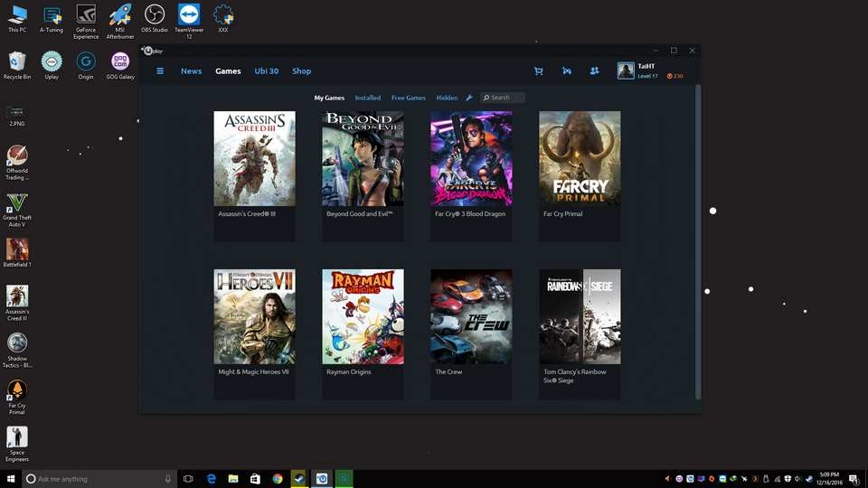Open Microsoft Edge from taskbar
868x488 pixels.
pyautogui.click(x=211, y=479)
